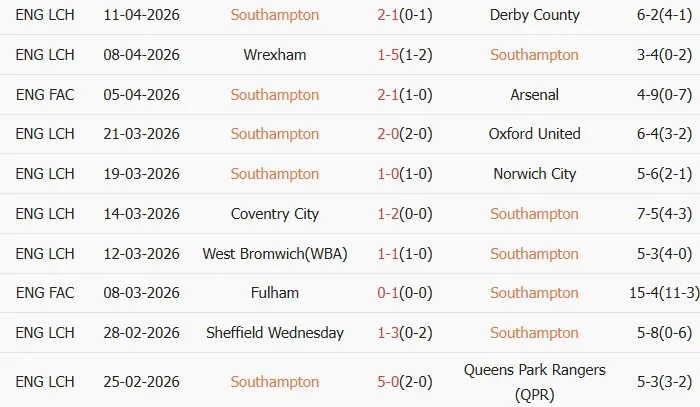
Task: Select Arsenal in the FA Cup row
Action: click(534, 95)
